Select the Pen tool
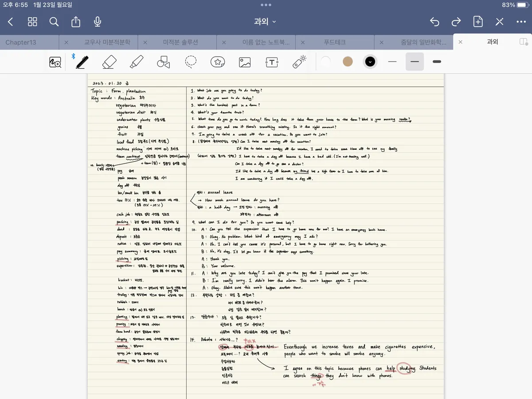532x399 pixels. (x=82, y=62)
